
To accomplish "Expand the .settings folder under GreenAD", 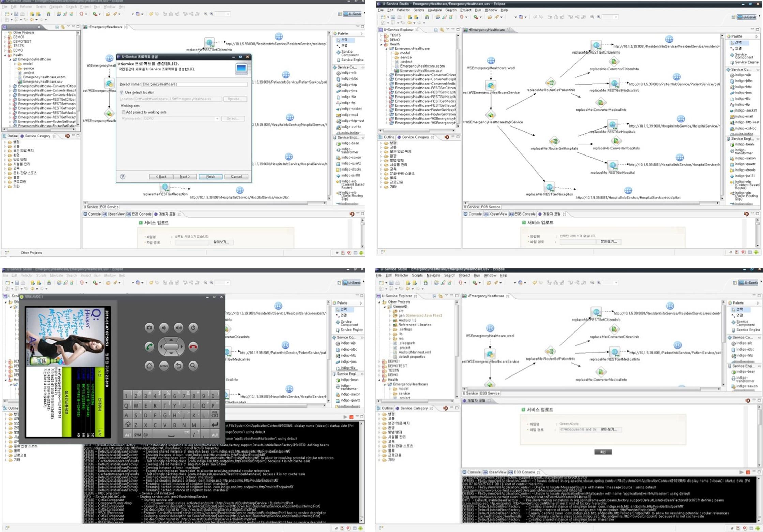I will [x=390, y=329].
